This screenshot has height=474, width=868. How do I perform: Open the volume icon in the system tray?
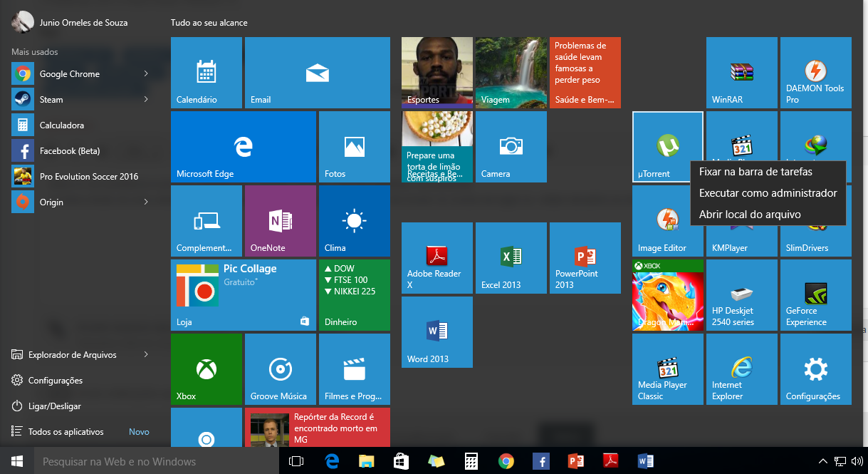pos(857,461)
